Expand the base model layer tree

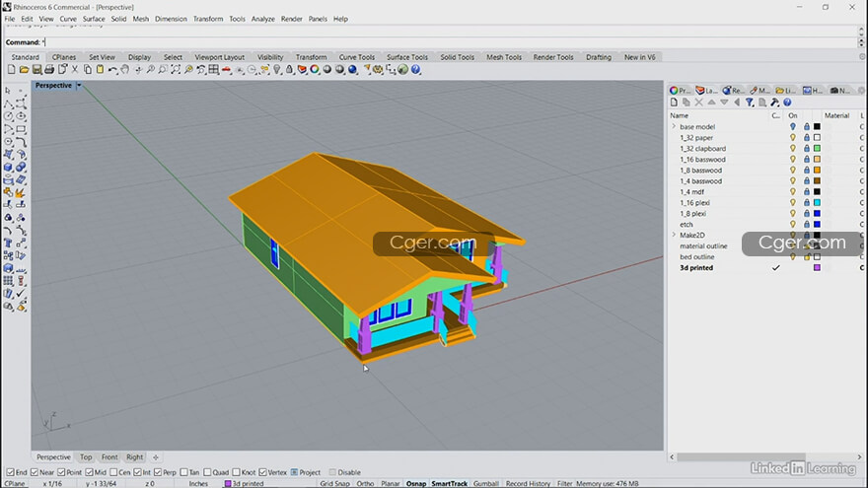click(674, 127)
